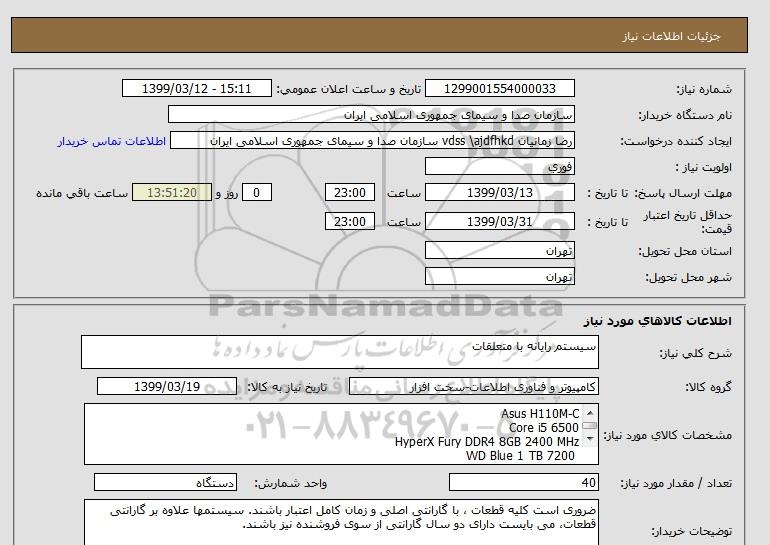Viewport: 770px width, 545px height.
Task: Click goods need date field 1399/03/19
Action: [167, 387]
